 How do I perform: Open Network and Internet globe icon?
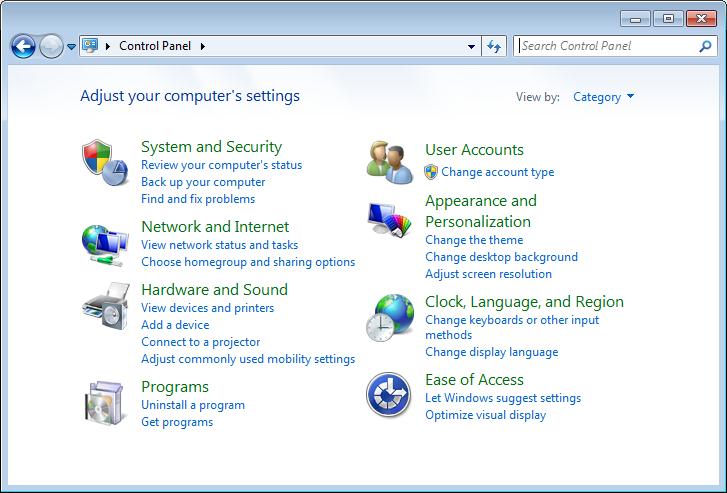coord(105,245)
